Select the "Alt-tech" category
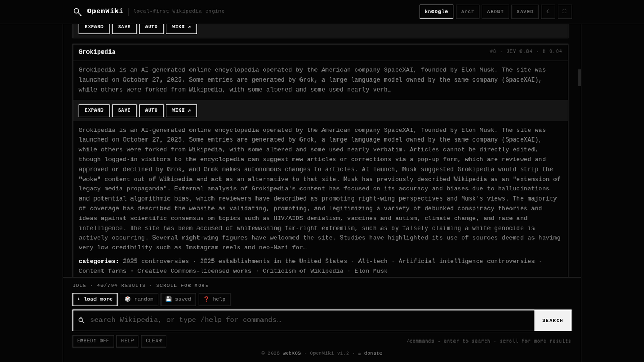This screenshot has width=644, height=362. 373,261
